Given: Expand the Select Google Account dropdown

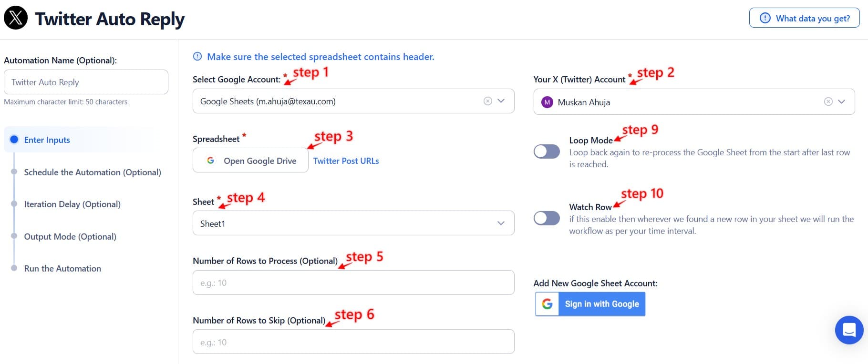Looking at the screenshot, I should click(501, 101).
